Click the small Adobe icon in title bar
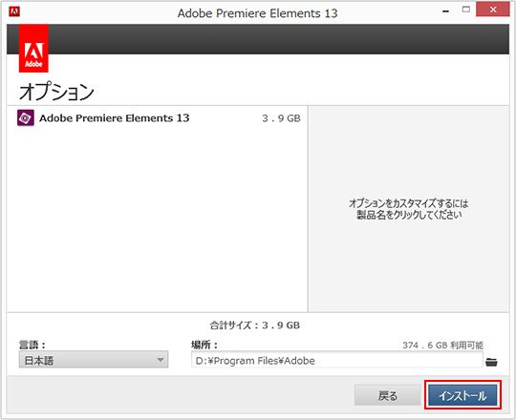This screenshot has width=516, height=420. [14, 11]
